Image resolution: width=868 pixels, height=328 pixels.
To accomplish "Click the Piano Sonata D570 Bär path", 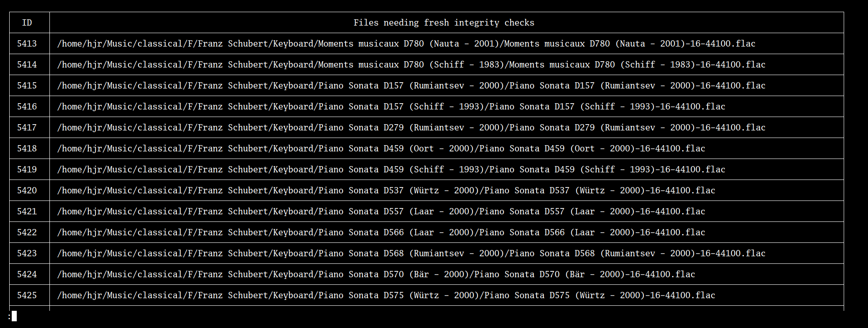I will (376, 274).
